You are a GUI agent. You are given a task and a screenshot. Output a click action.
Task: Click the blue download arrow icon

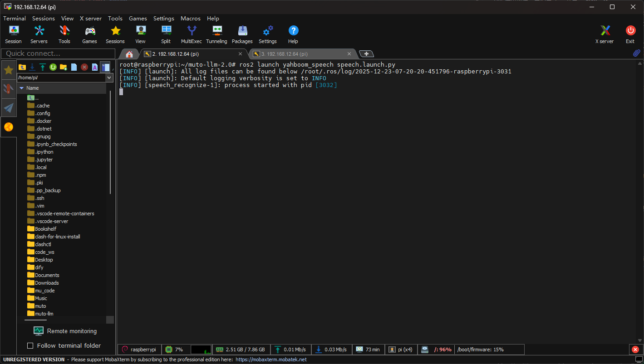pyautogui.click(x=32, y=67)
